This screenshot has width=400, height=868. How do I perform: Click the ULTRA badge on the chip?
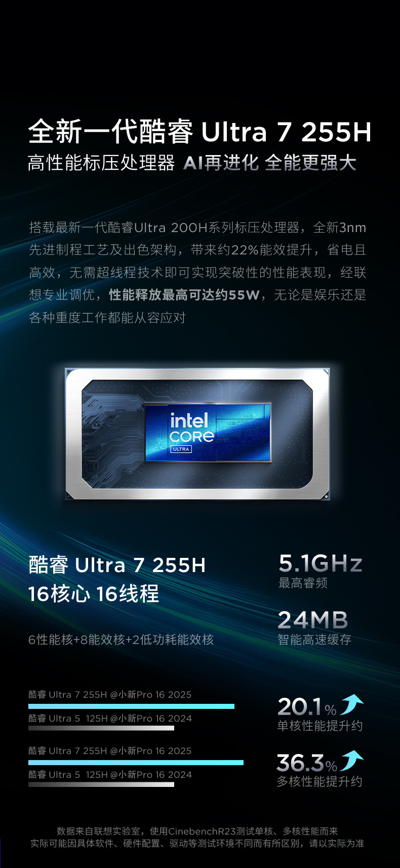[181, 449]
